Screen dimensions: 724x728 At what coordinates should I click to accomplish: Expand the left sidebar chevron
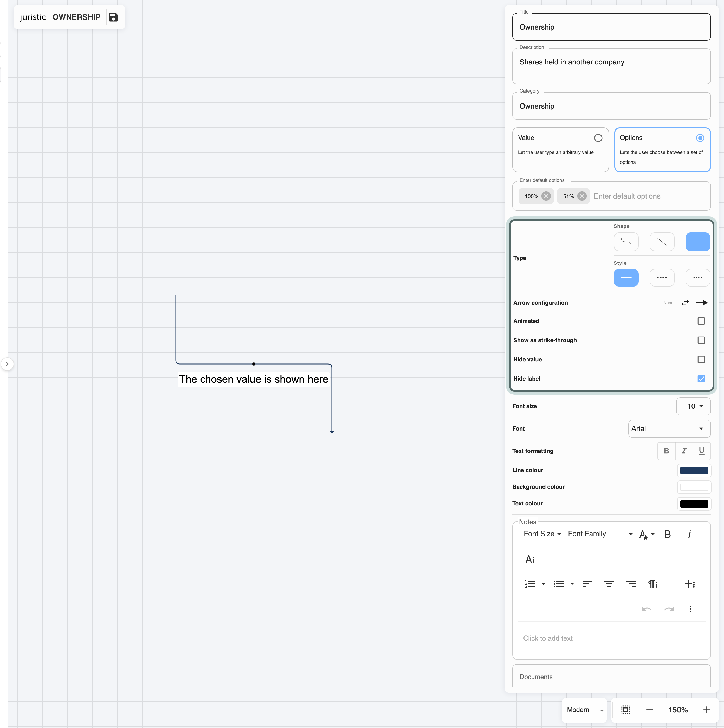click(x=7, y=364)
